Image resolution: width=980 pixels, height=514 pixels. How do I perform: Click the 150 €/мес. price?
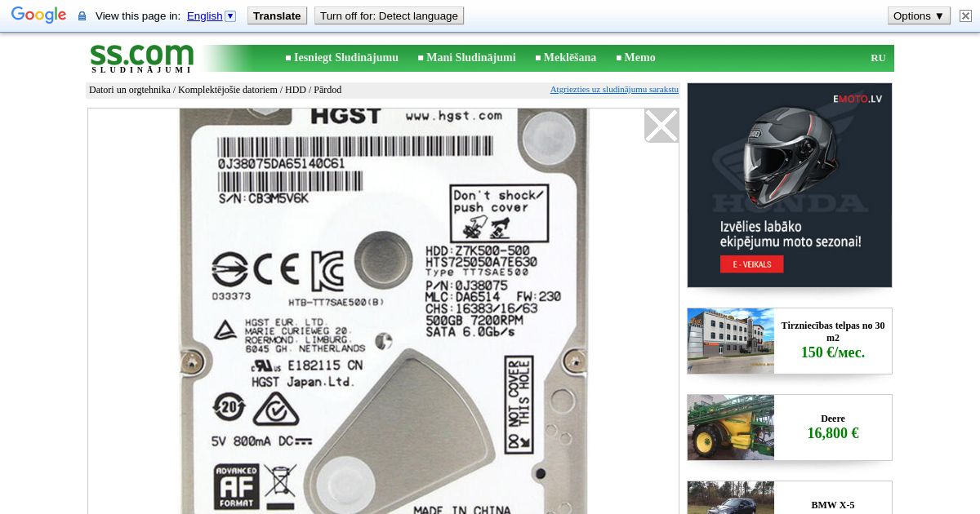pyautogui.click(x=833, y=352)
